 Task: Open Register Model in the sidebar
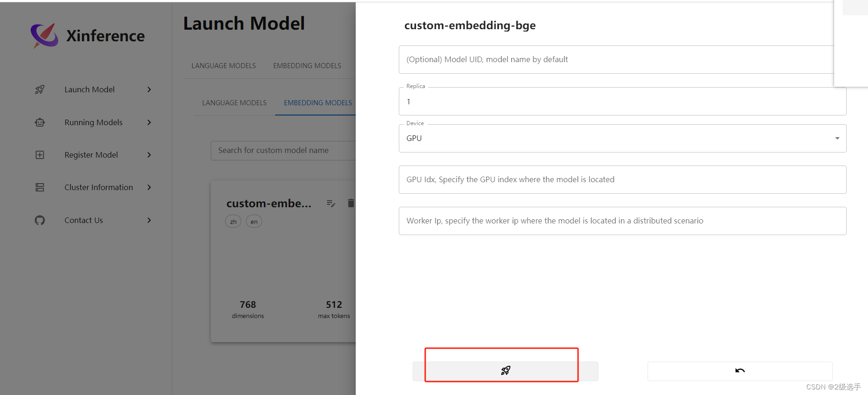tap(91, 155)
